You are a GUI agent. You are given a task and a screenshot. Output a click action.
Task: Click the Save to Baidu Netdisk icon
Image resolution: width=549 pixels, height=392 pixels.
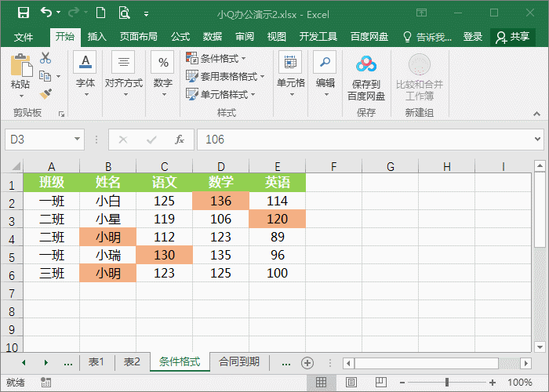pos(366,65)
